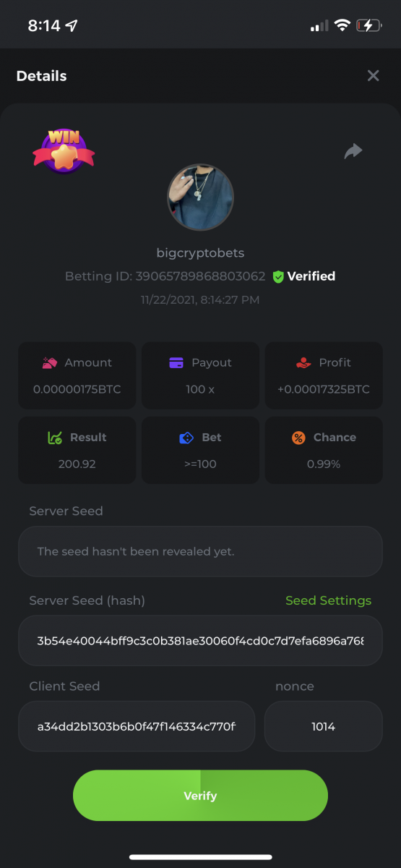
Task: Select the Server Seed field
Action: coord(200,551)
